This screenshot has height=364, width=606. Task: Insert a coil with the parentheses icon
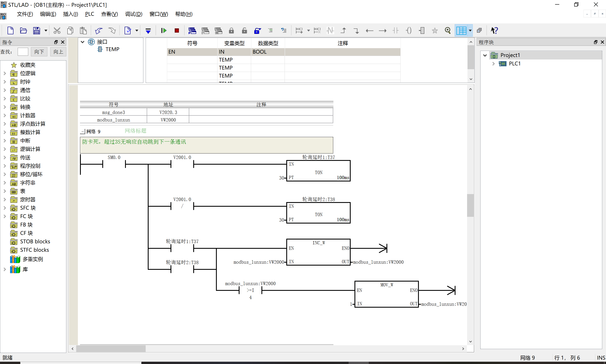pyautogui.click(x=409, y=30)
